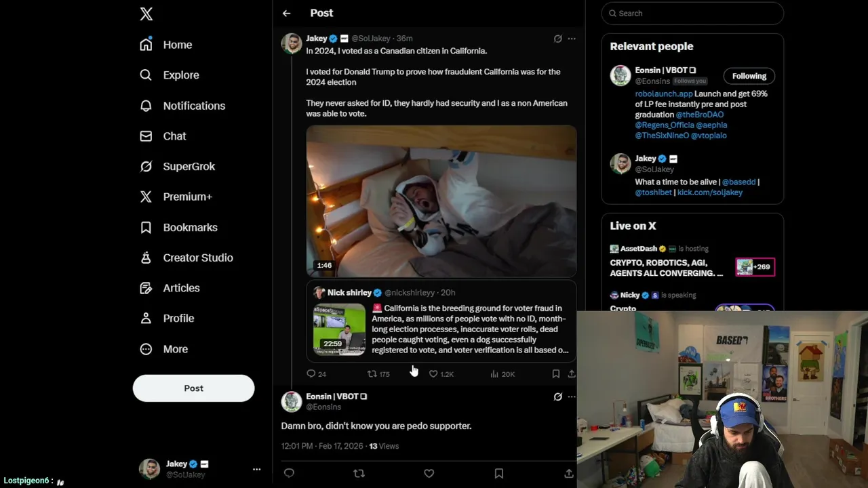Viewport: 868px width, 488px height.
Task: Click the X logo icon
Action: click(x=146, y=14)
